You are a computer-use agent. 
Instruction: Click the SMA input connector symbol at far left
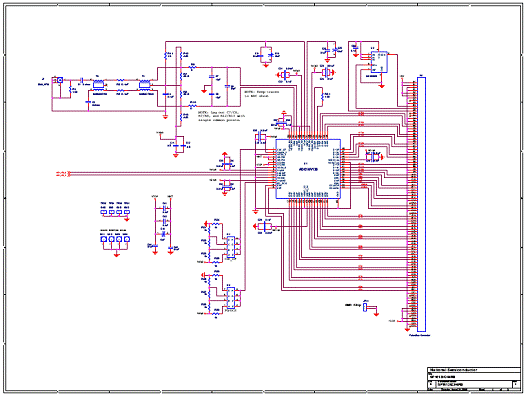pos(60,80)
